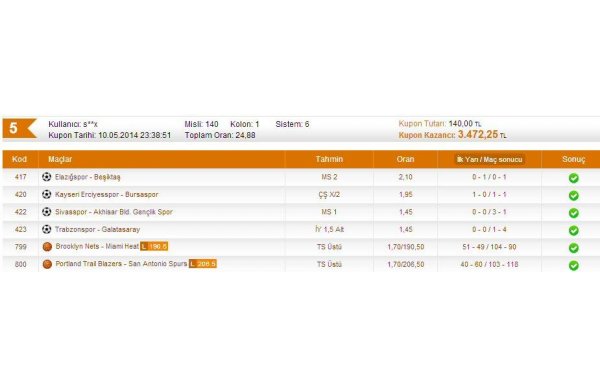This screenshot has height=385, width=600.
Task: Click the soccer ball icon beside Trabzonspor - Galatasaray
Action: pos(47,229)
